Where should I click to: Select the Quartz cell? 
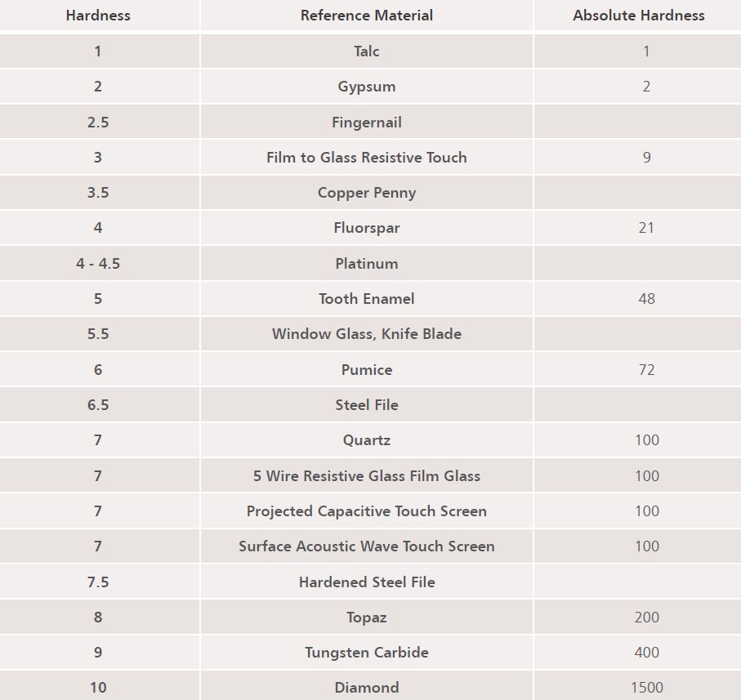367,440
